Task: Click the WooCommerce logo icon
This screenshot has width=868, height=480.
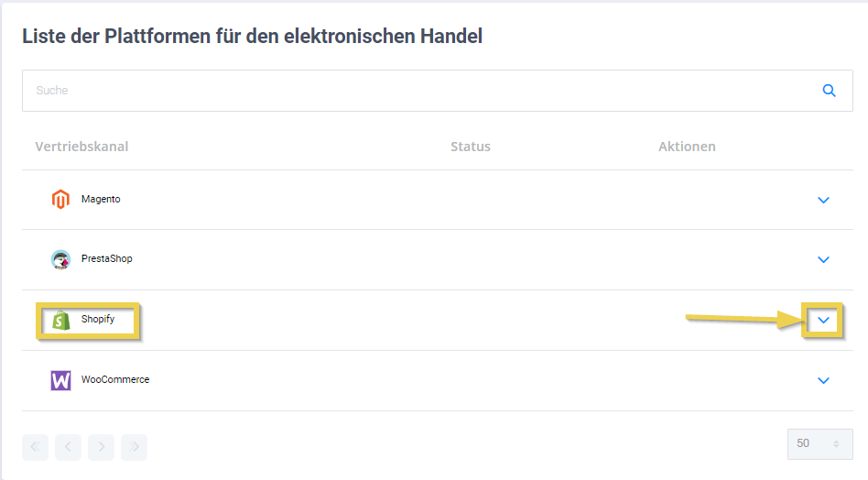Action: [60, 380]
